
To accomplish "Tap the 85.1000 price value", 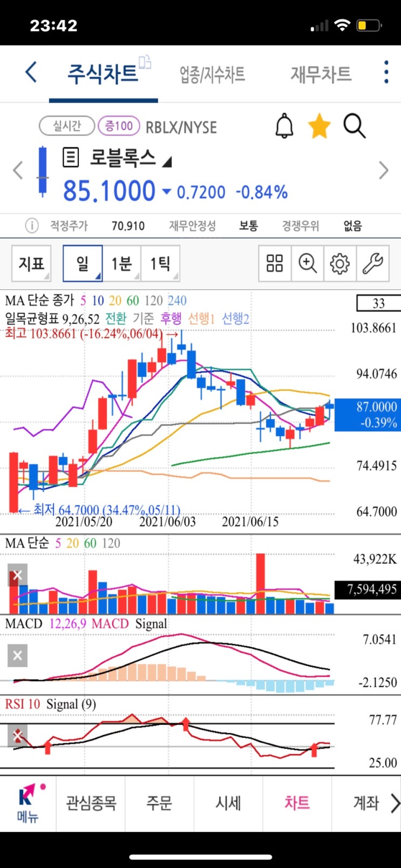I will tap(110, 191).
